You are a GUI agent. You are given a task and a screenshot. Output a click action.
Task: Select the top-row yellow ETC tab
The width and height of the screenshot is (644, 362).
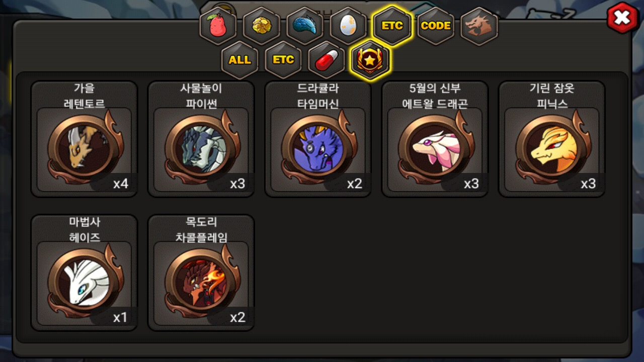coord(392,26)
